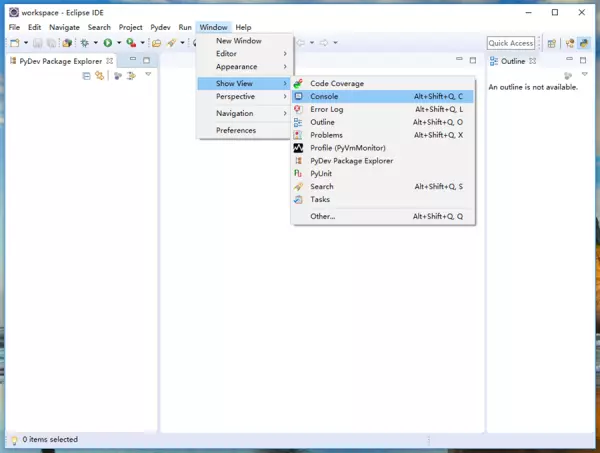Open the Help menu
Viewport: 600px width, 453px height.
click(x=243, y=27)
